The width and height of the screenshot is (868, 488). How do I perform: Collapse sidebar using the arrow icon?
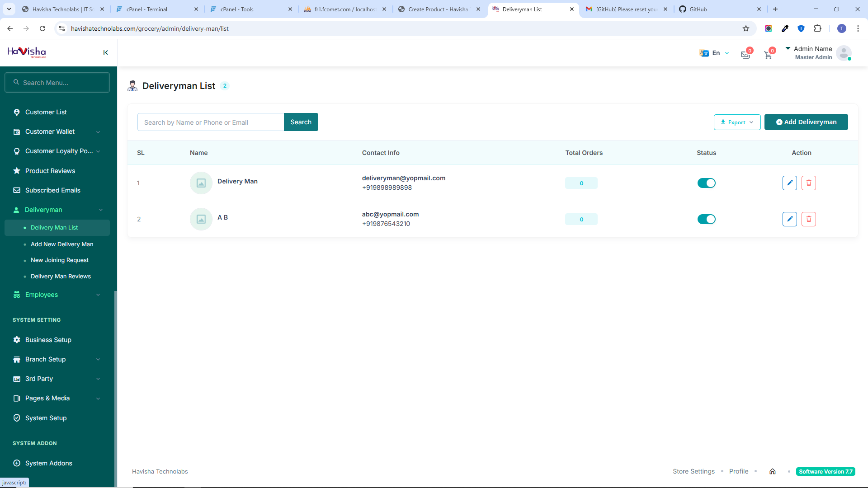105,53
